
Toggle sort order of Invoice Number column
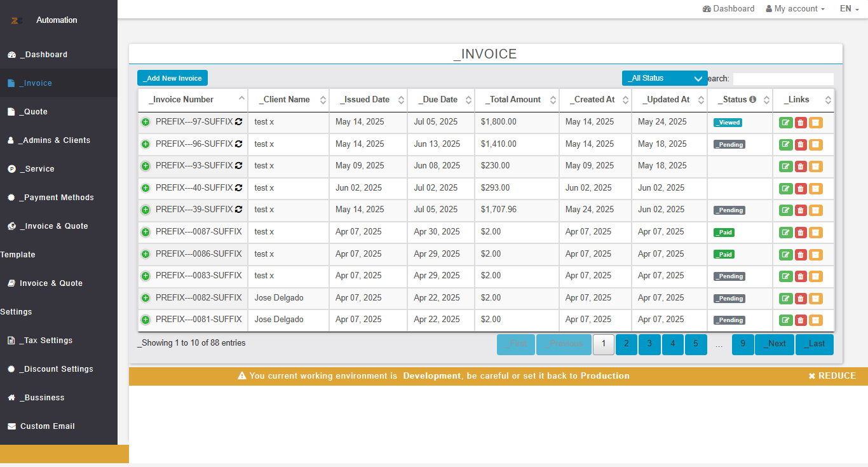tap(193, 100)
